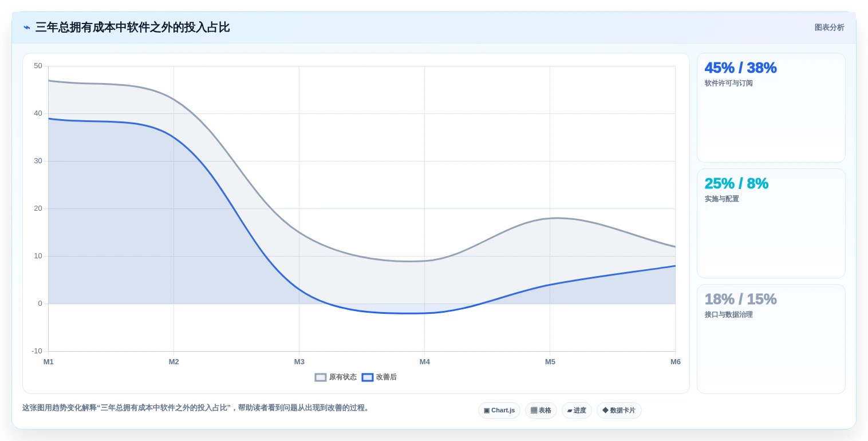The height and width of the screenshot is (441, 868).
Task: Toggle the 改善后 legend swatch
Action: (x=368, y=377)
